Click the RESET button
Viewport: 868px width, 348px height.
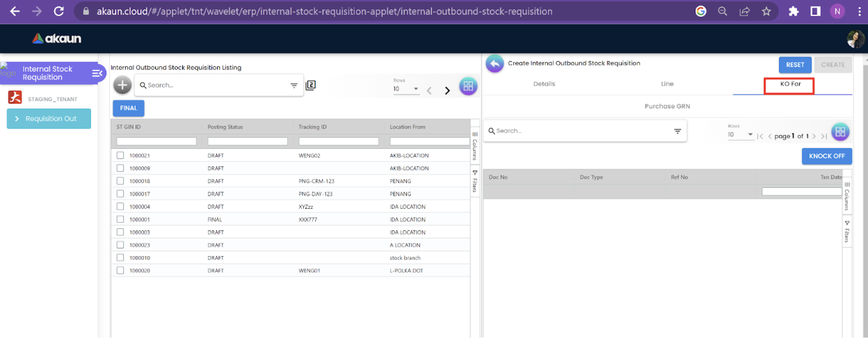tap(795, 65)
